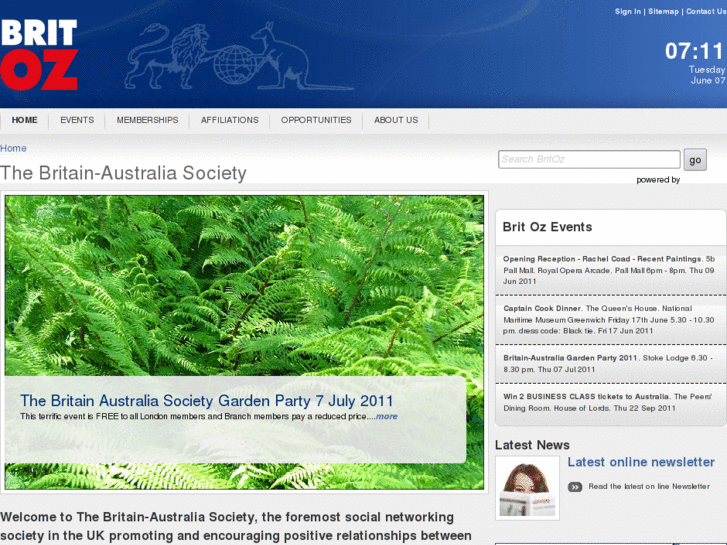Open the OPPORTUNITIES menu item
This screenshot has width=727, height=545.
click(316, 120)
